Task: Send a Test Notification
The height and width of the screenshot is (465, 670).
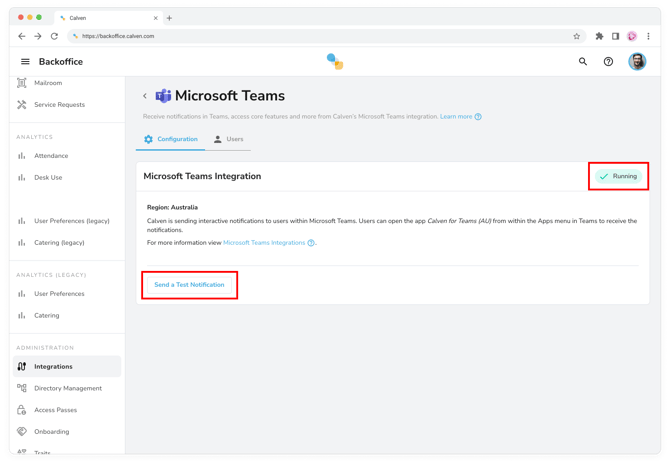Action: [x=189, y=285]
